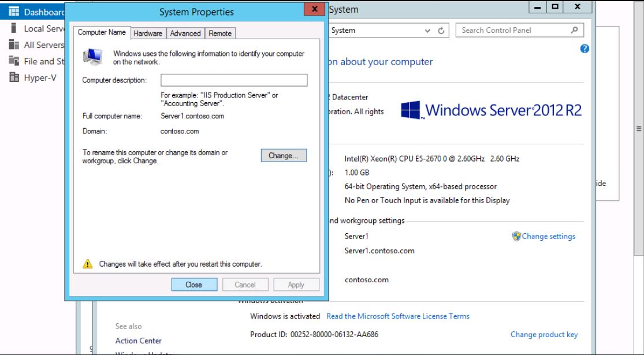Click the Change product key link

point(544,334)
